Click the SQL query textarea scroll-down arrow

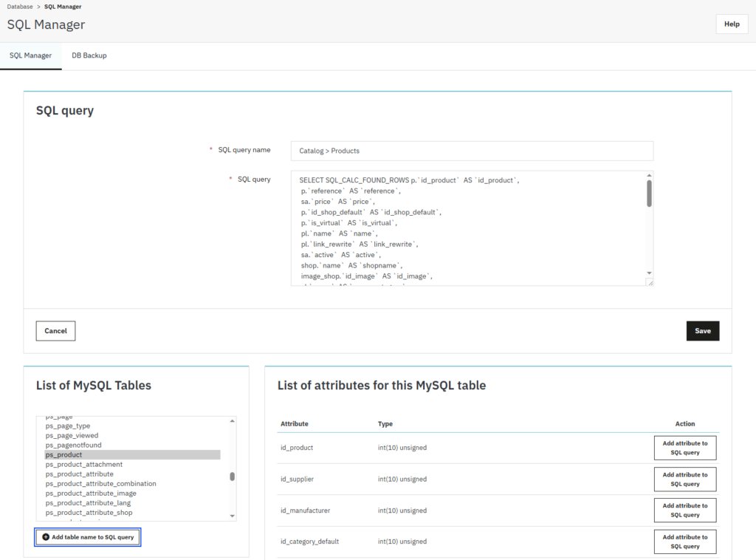click(x=649, y=273)
